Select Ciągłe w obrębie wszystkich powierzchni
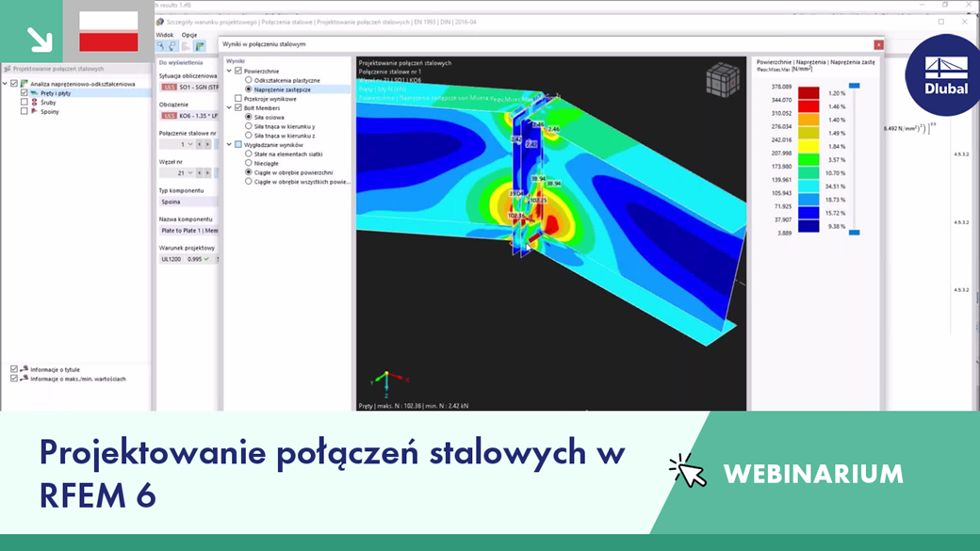This screenshot has height=551, width=980. [x=248, y=182]
